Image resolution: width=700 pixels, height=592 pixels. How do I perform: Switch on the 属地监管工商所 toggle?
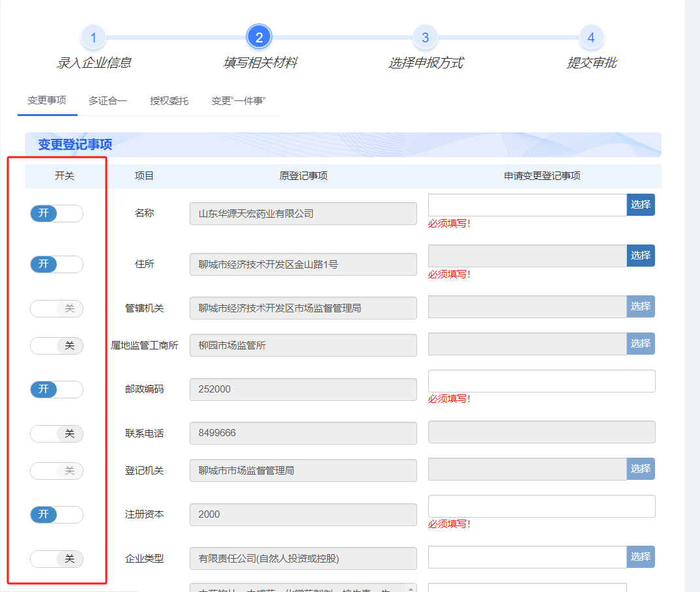click(56, 346)
